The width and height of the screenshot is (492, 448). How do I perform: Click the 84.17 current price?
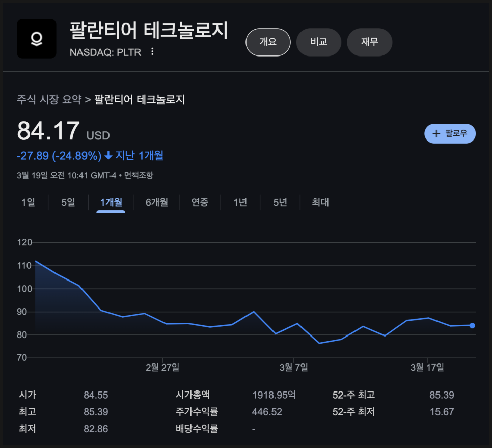pos(48,130)
